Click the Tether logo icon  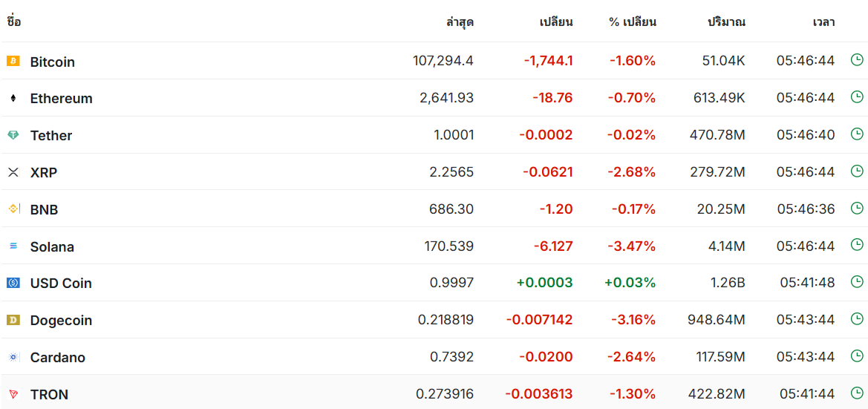coord(13,135)
